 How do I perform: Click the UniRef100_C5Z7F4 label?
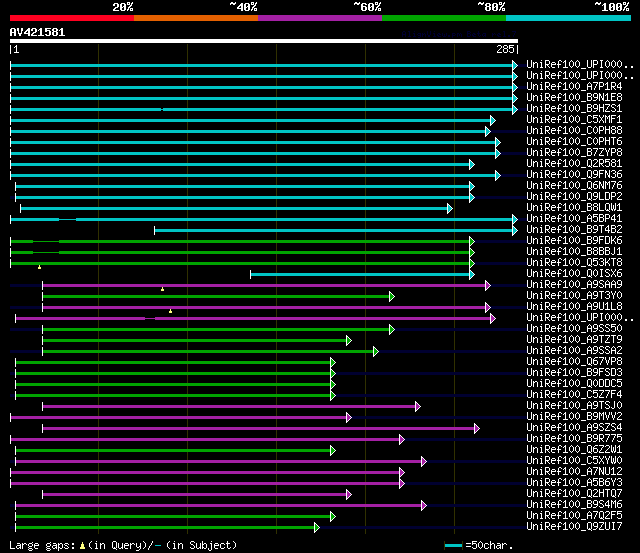574,395
